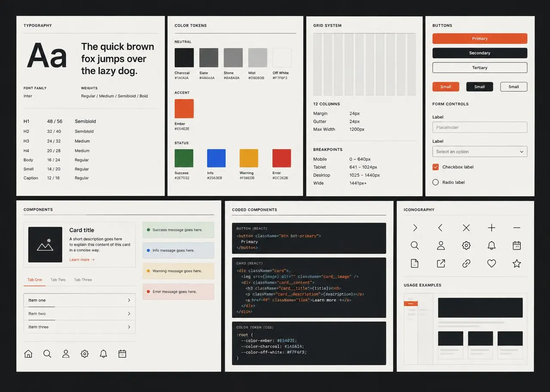Click the Success message alert banner
This screenshot has height=392, width=550.
178,230
